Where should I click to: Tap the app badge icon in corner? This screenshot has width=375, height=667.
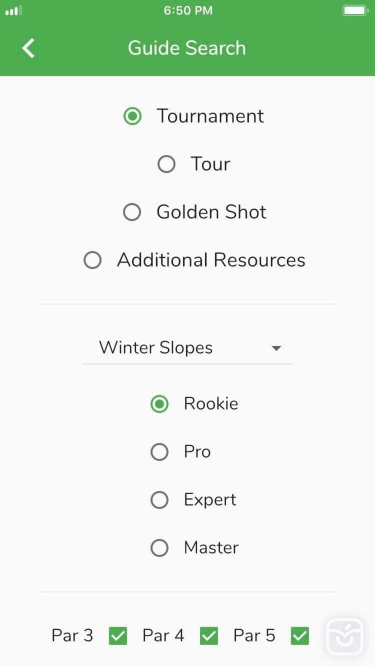(345, 636)
